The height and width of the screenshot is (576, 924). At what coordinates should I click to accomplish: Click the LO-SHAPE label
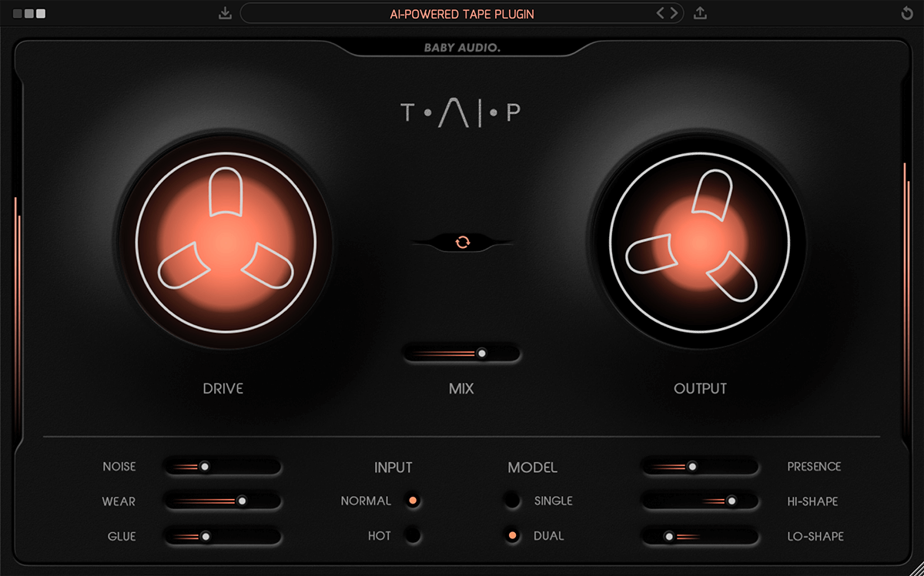tap(815, 536)
